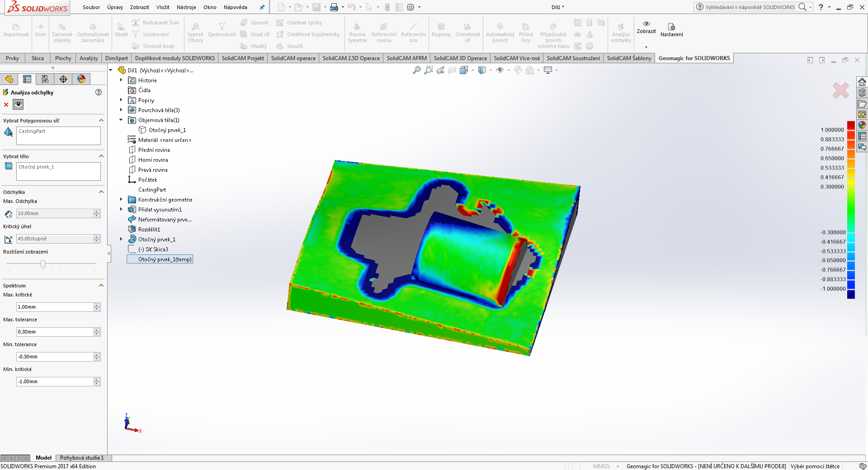
Task: Click the red X cancel in panel
Action: point(6,105)
